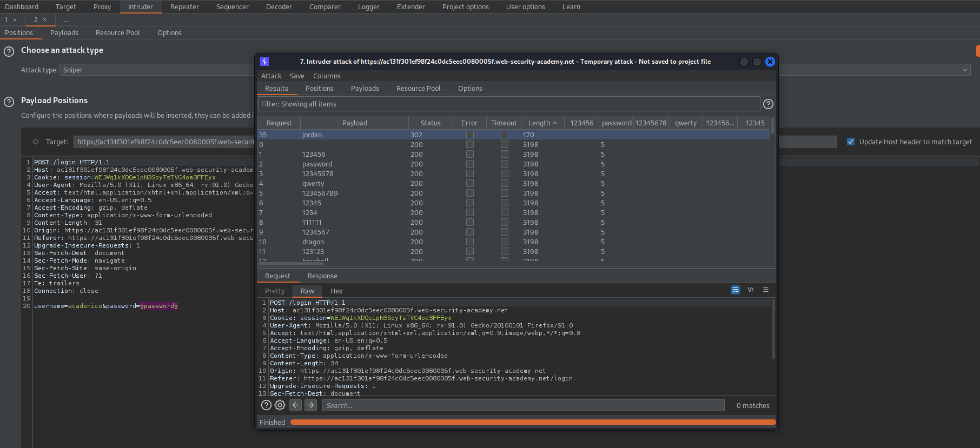
Task: Open the Decoder tab
Action: pos(279,7)
